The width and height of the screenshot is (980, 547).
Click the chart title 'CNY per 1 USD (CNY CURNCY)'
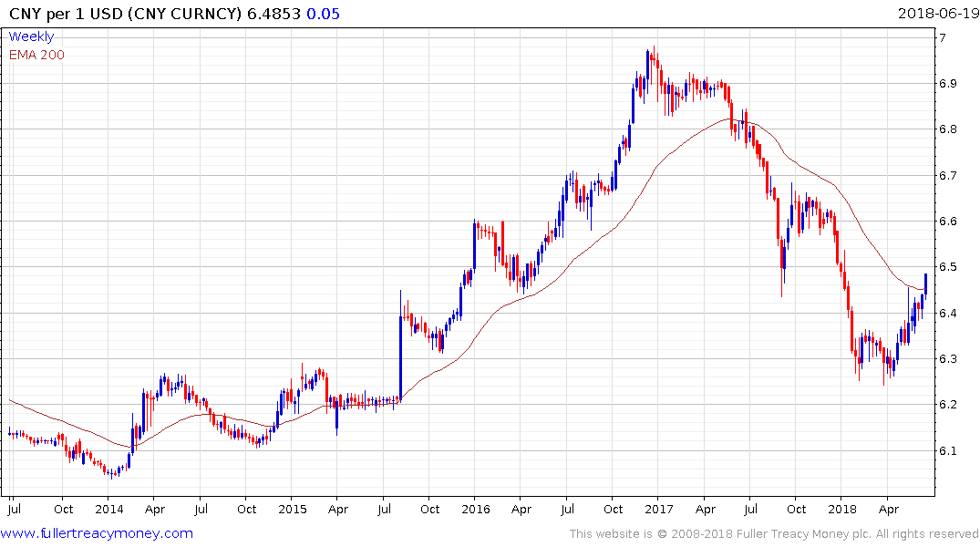[x=125, y=14]
